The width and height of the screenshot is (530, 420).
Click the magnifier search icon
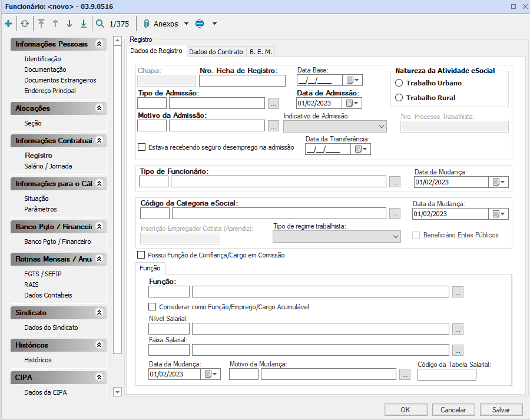pyautogui.click(x=100, y=24)
